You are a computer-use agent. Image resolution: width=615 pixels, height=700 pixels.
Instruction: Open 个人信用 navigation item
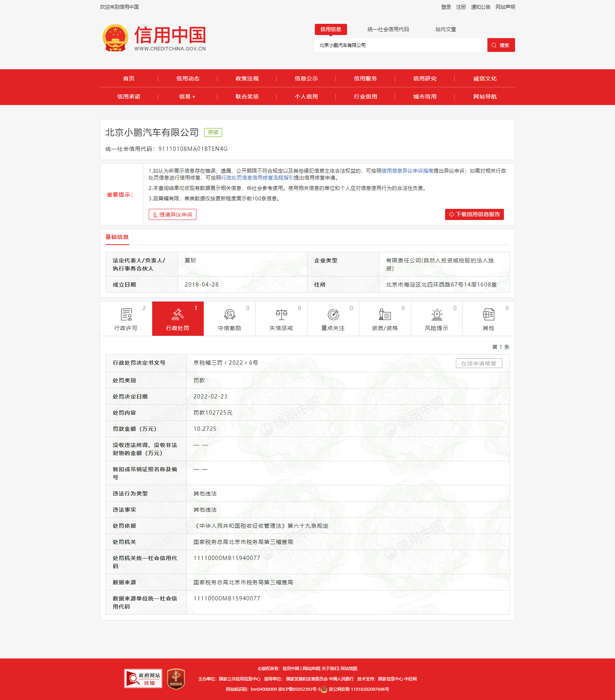tap(306, 97)
